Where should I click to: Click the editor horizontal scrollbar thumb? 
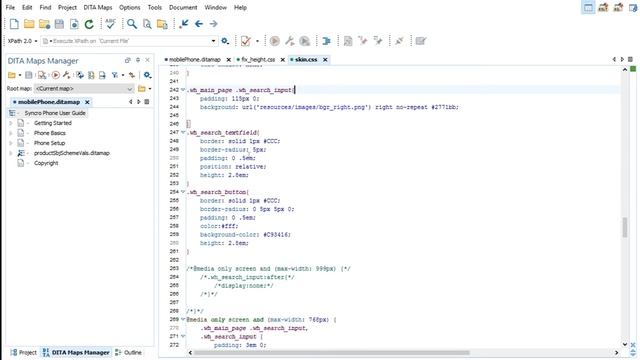pos(332,353)
